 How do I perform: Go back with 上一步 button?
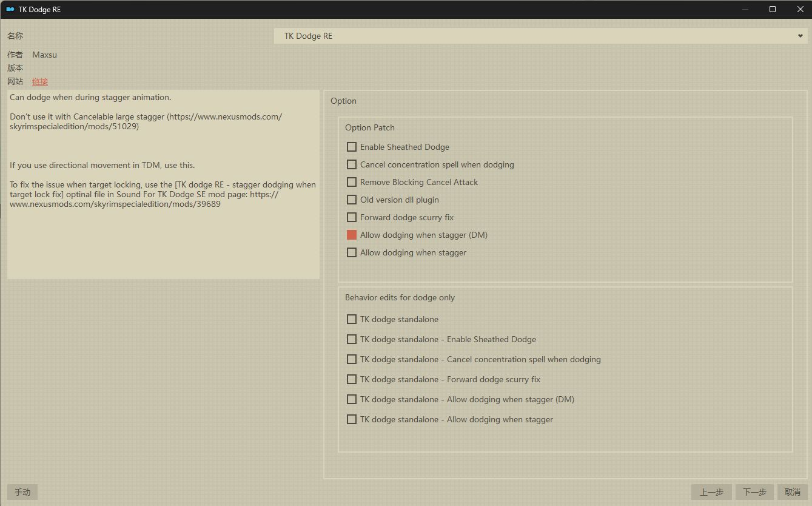point(711,492)
